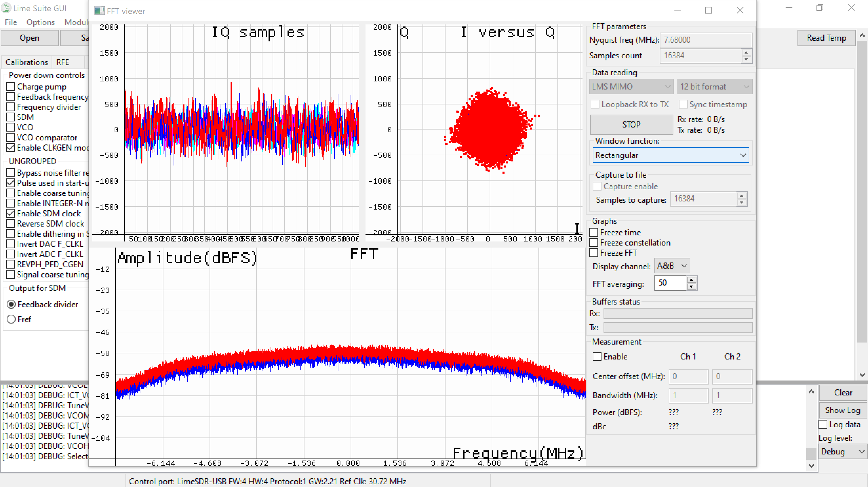Open the Log level Debug dropdown
Image resolution: width=868 pixels, height=487 pixels.
tap(842, 452)
